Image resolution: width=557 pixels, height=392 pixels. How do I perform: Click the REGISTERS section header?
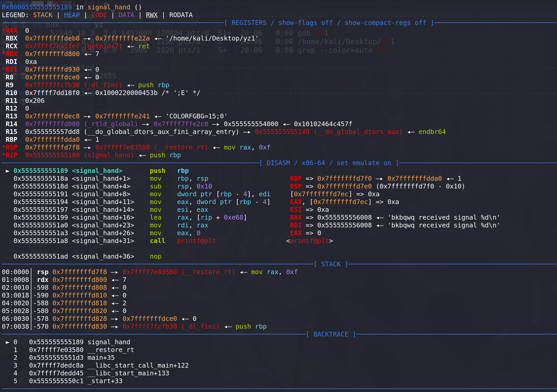pos(329,23)
